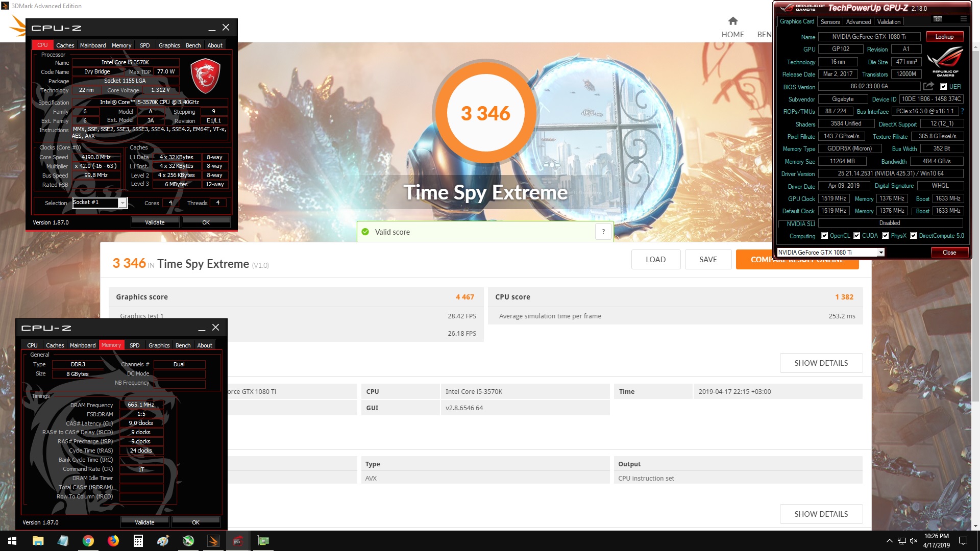
Task: Open the Validation tab in GPU-Z
Action: pos(889,22)
